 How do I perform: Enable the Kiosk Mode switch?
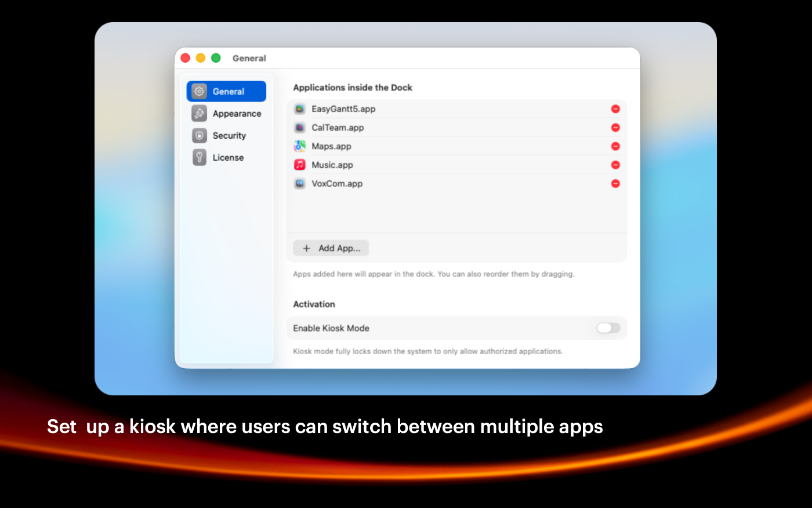(608, 328)
